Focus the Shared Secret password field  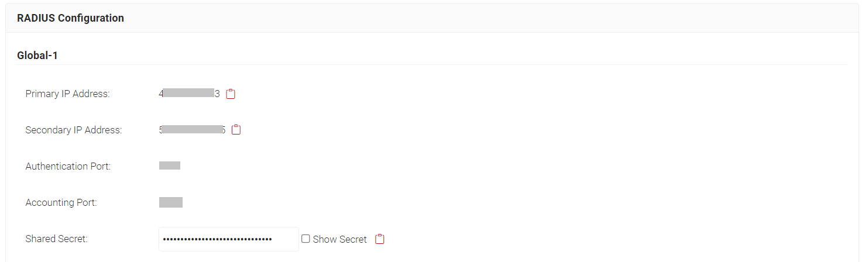pos(228,239)
